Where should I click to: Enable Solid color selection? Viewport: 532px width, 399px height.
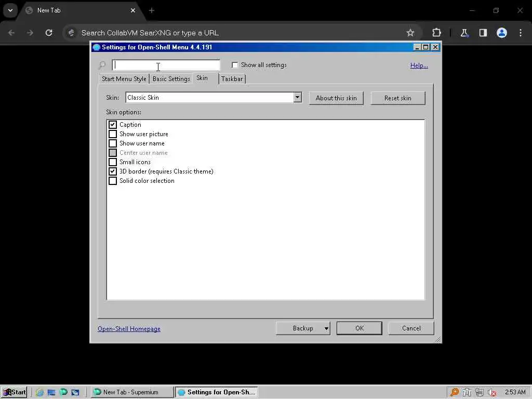click(113, 180)
